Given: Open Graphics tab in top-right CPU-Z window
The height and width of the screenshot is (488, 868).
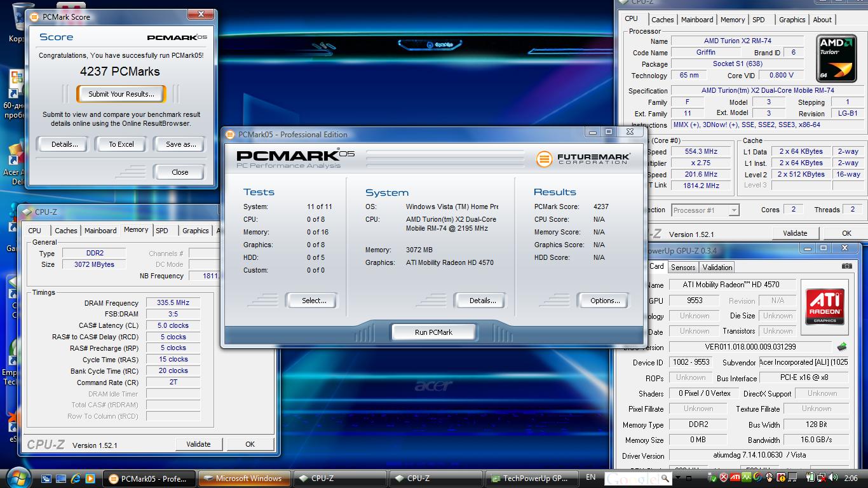Looking at the screenshot, I should [792, 20].
